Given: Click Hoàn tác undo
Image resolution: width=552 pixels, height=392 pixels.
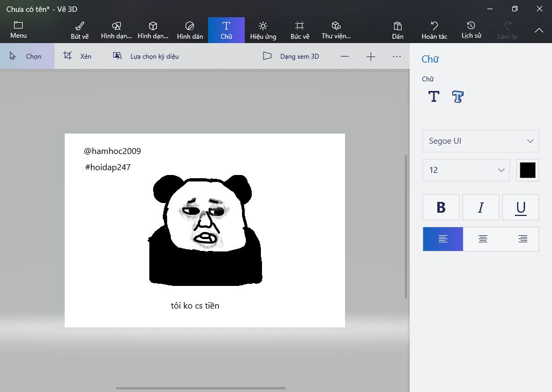Looking at the screenshot, I should (434, 30).
